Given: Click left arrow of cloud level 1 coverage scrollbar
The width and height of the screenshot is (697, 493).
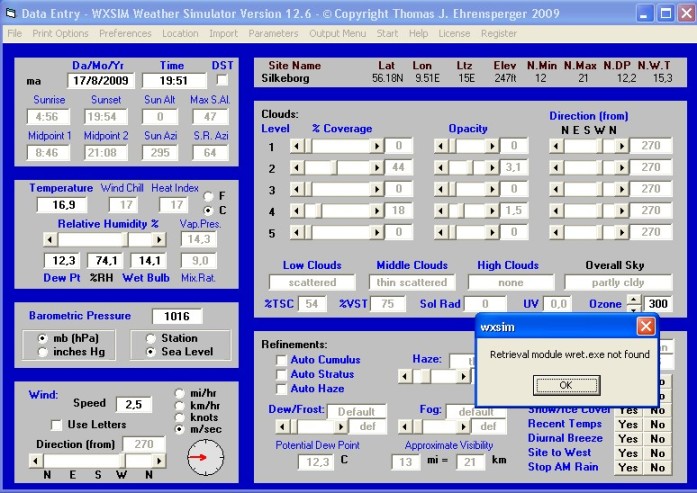Looking at the screenshot, I should [296, 146].
